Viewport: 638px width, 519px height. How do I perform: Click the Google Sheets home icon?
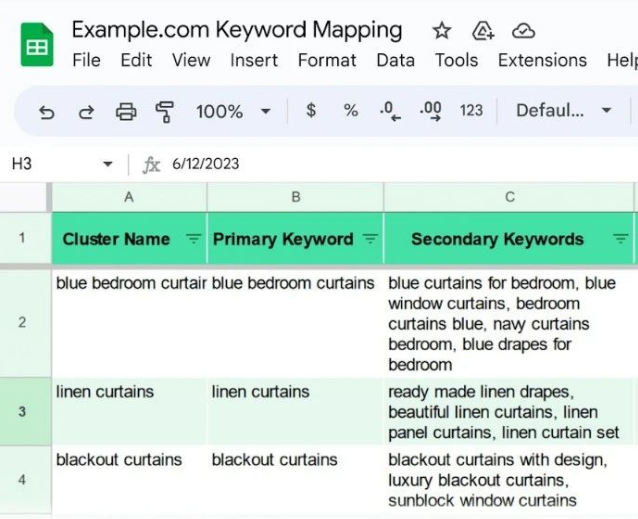pyautogui.click(x=37, y=46)
